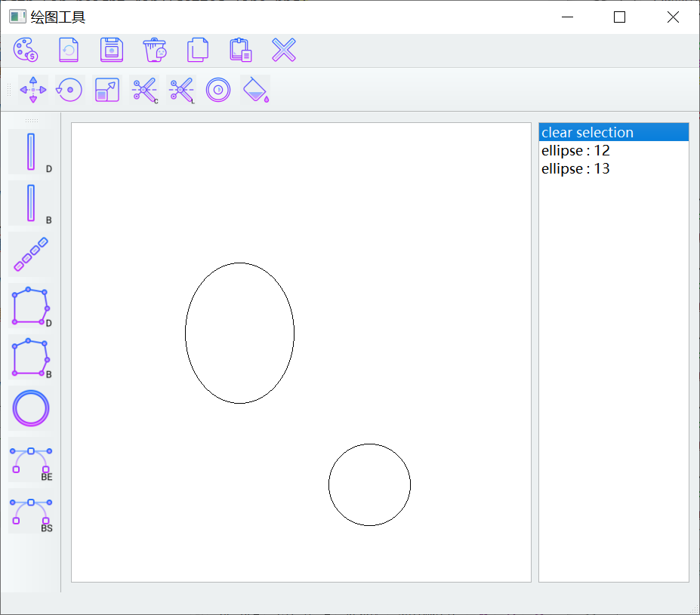Choose the clip tool labeled L
Image resolution: width=700 pixels, height=615 pixels.
181,90
